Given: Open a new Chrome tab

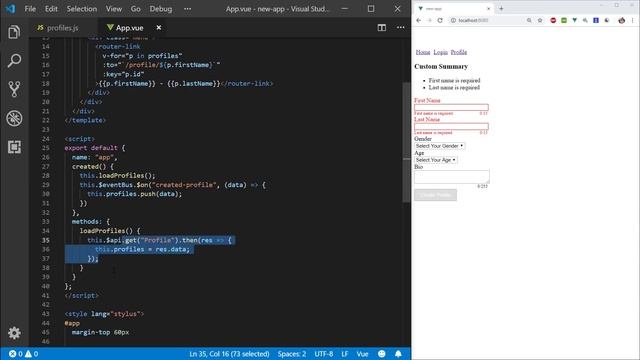Looking at the screenshot, I should [501, 8].
